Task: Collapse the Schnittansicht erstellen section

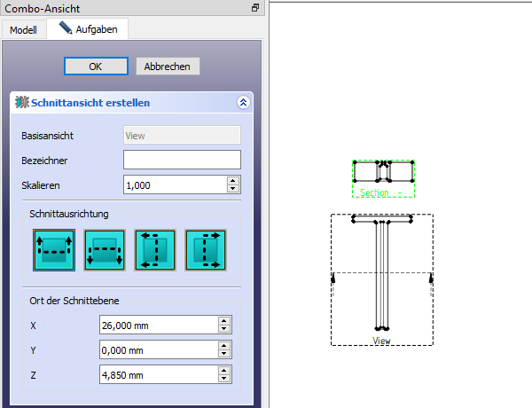Action: [x=244, y=103]
